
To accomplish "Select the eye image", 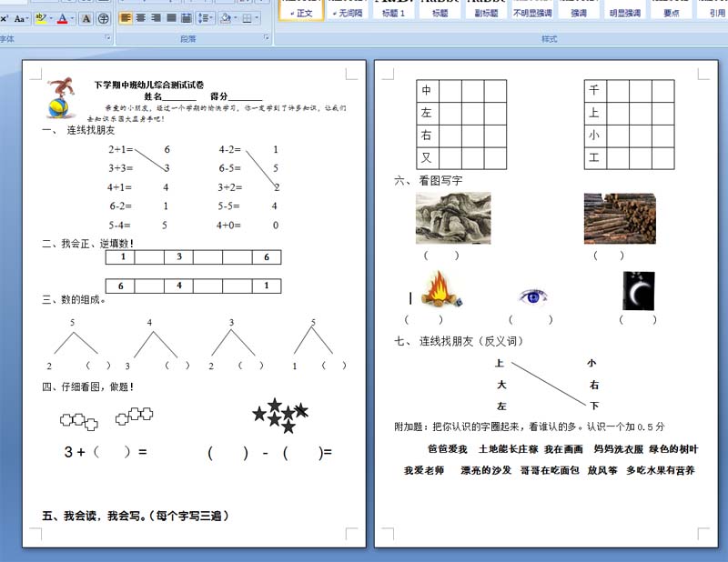I will pyautogui.click(x=533, y=296).
